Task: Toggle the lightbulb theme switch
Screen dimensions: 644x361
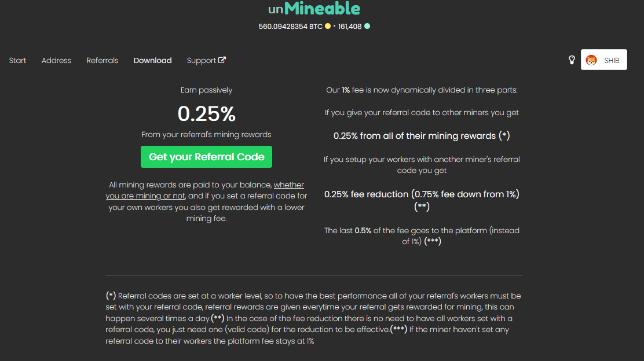Action: 572,60
